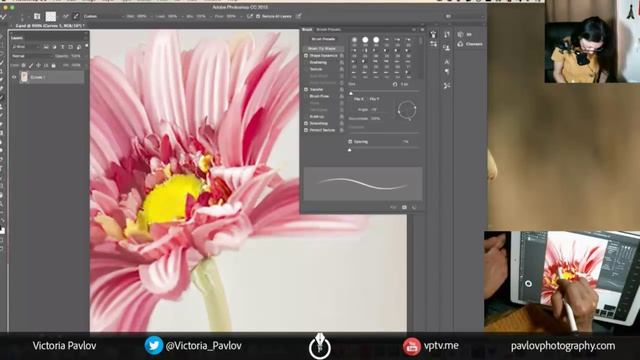Open the Channels collapsed panel
This screenshot has height=360, width=640.
pyautogui.click(x=470, y=44)
